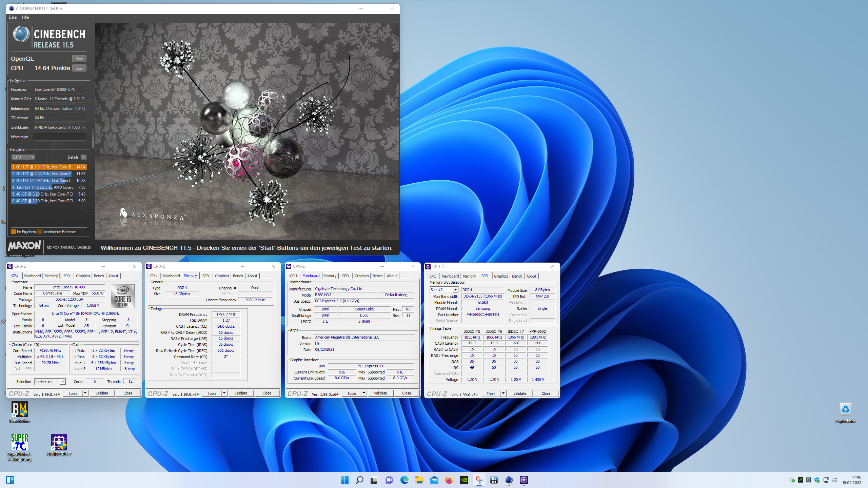Switch to Cinebench in the taskbar

(509, 480)
